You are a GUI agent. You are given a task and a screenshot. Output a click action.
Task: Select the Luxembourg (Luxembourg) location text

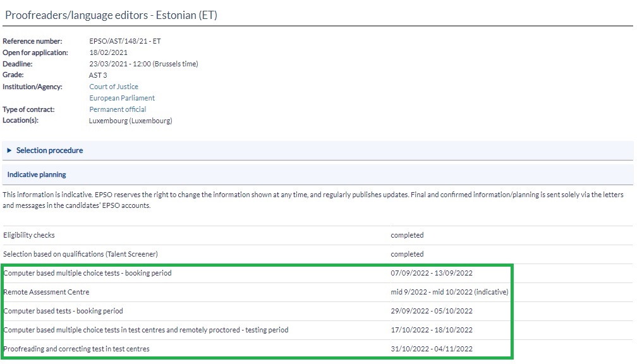tap(131, 121)
